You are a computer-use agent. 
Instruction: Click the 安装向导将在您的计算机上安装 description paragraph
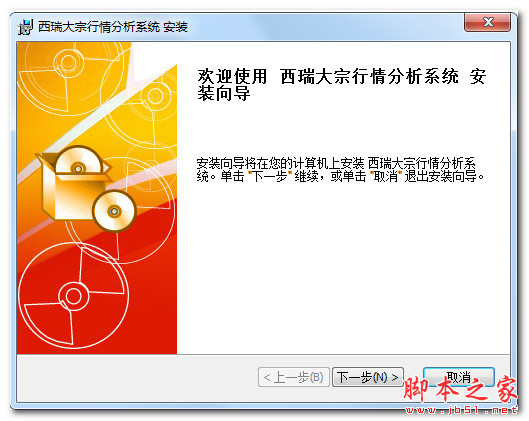point(340,170)
